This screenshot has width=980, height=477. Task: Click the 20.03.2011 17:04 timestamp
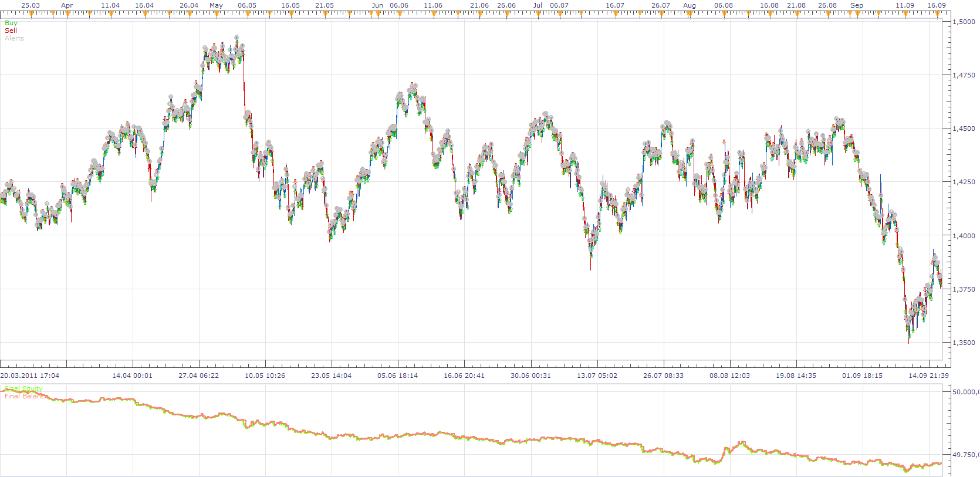(x=30, y=375)
